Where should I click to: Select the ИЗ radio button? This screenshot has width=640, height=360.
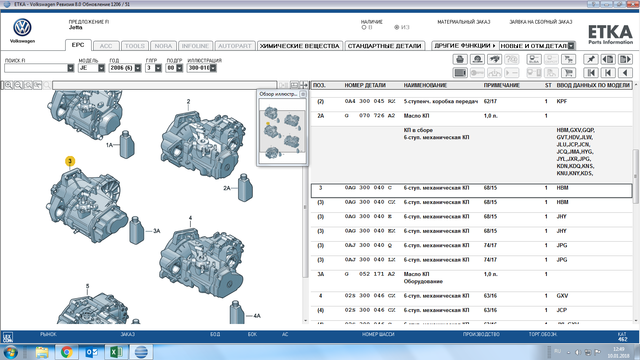click(396, 27)
